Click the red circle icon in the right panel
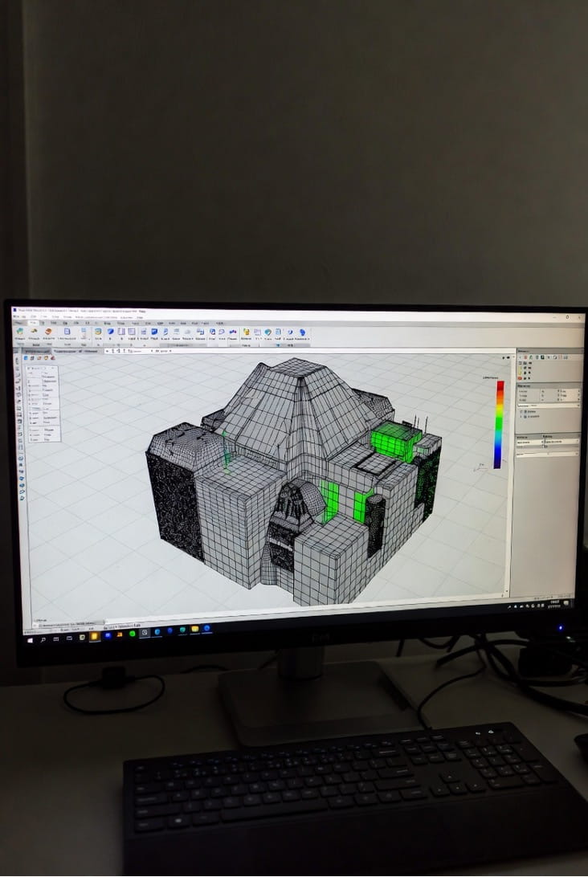 pyautogui.click(x=520, y=378)
